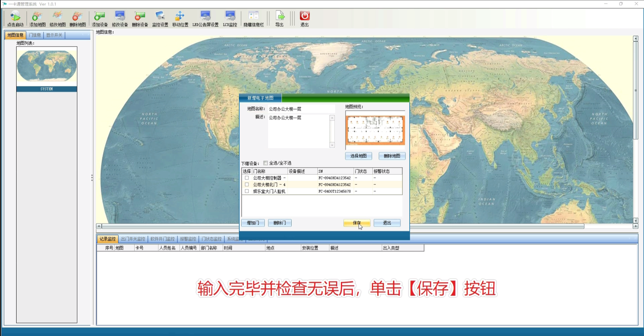644x336 pixels.
Task: Open the 软件开门监控 tab
Action: tap(162, 239)
